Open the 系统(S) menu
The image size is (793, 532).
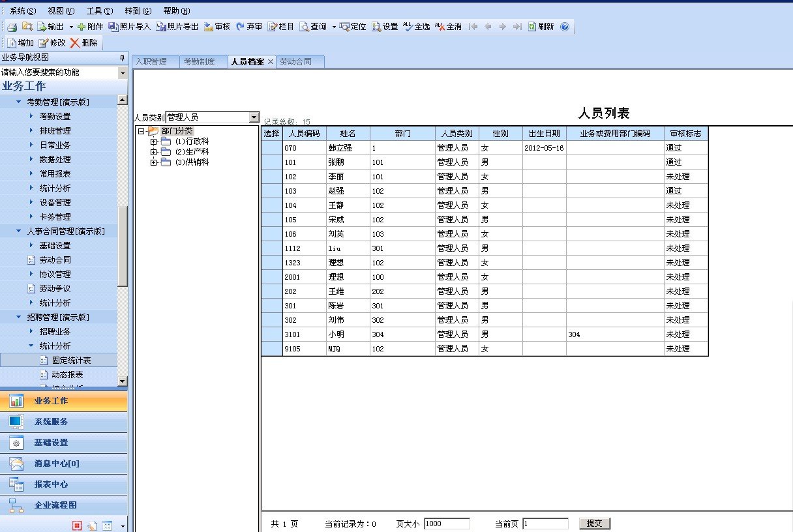point(23,11)
